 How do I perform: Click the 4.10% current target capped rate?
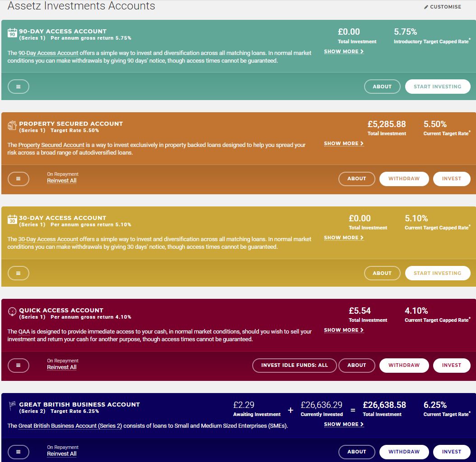(416, 311)
